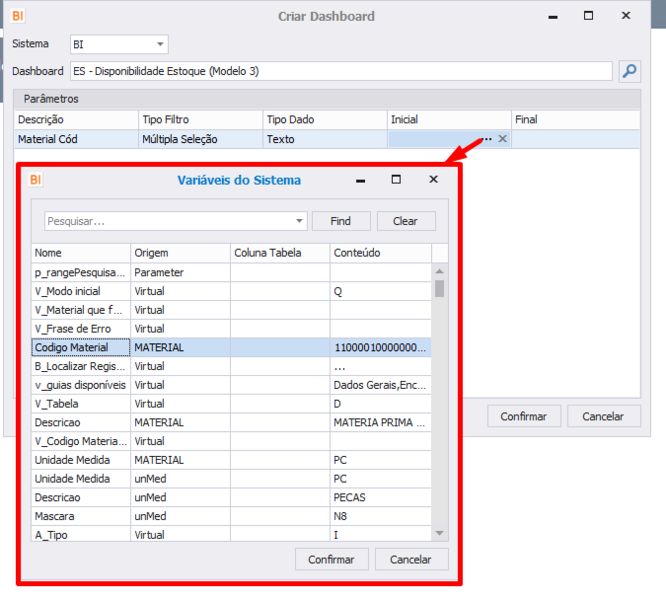666x600 pixels.
Task: Click the BI logo in Criar Dashboard title
Action: tap(18, 16)
